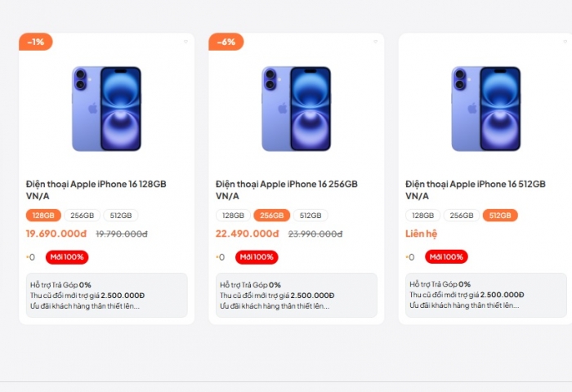
Task: Choose 128GB storage in the middle product card
Action: click(x=233, y=216)
